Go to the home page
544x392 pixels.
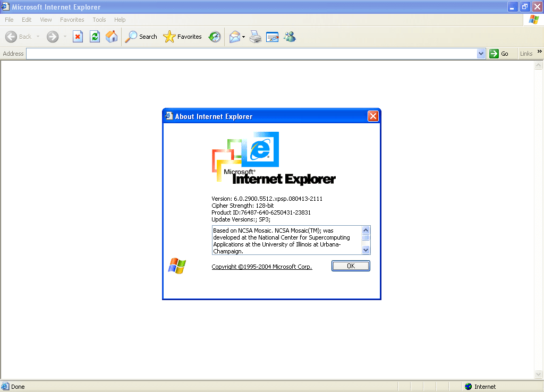(x=112, y=36)
